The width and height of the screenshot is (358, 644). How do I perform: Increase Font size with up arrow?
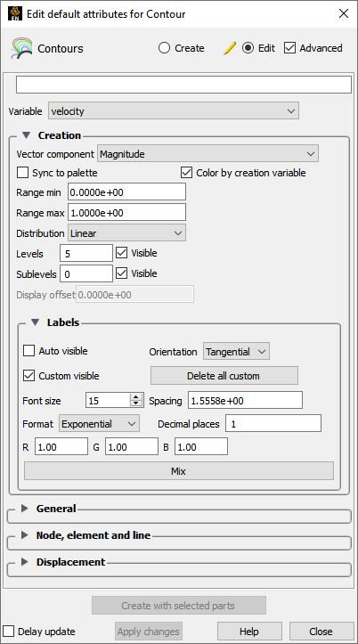tap(136, 396)
